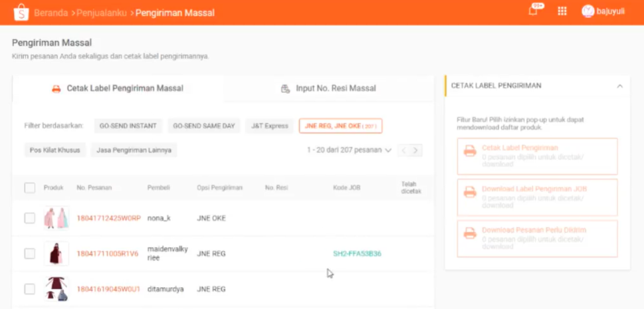Viewport: 644px width, 309px height.
Task: Click Download Label Pengiriman JOB button
Action: tap(537, 197)
